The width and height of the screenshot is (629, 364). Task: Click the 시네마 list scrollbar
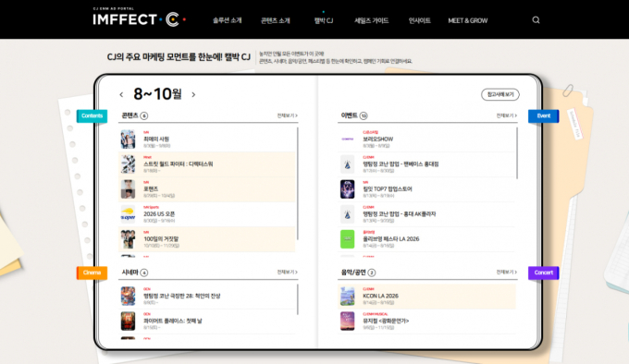[x=298, y=299]
